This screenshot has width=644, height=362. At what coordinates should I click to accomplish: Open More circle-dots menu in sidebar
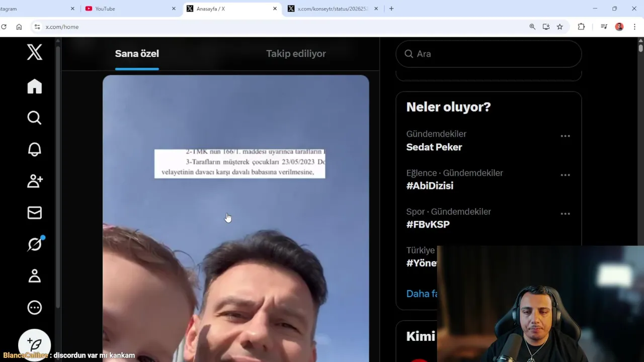[x=35, y=307]
